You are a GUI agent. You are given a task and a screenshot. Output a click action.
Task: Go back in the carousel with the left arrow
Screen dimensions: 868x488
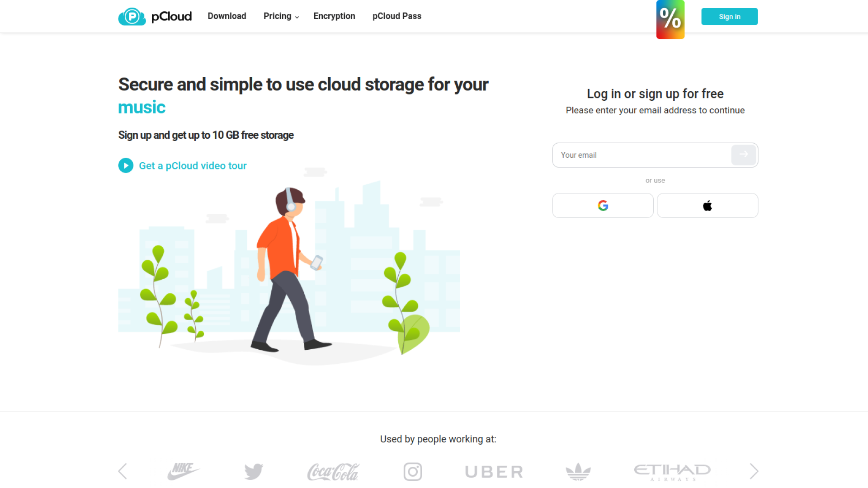(x=123, y=471)
